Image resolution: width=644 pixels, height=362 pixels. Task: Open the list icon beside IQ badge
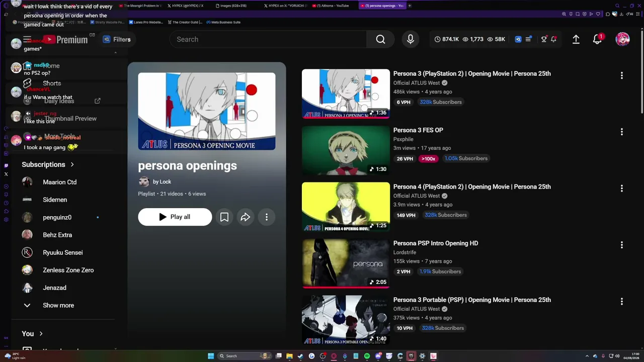[528, 39]
